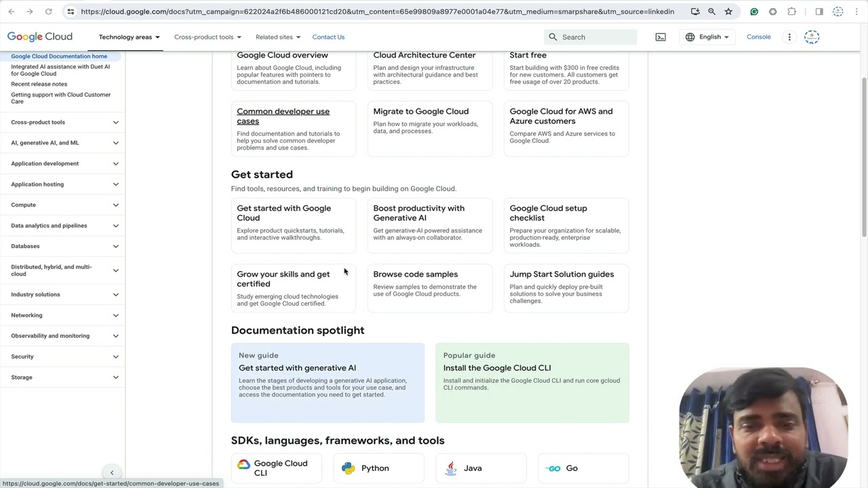Reload the page with refresh icon
This screenshot has height=488, width=868.
point(48,12)
